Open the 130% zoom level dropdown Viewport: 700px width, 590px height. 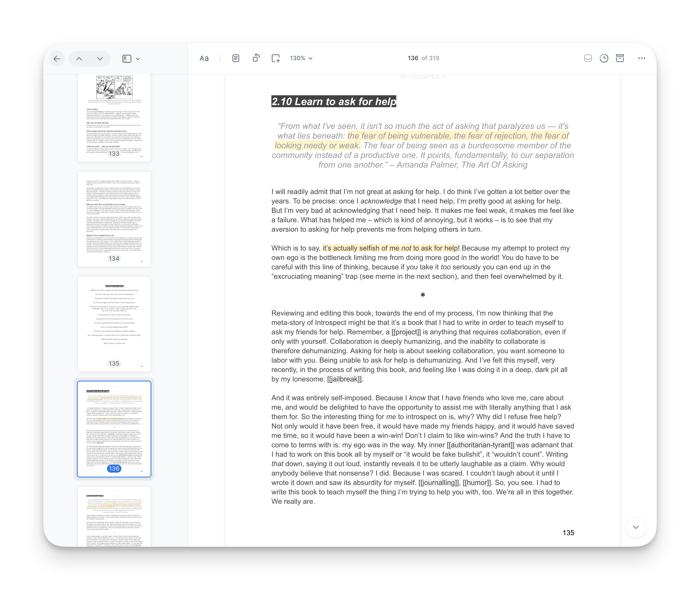301,58
